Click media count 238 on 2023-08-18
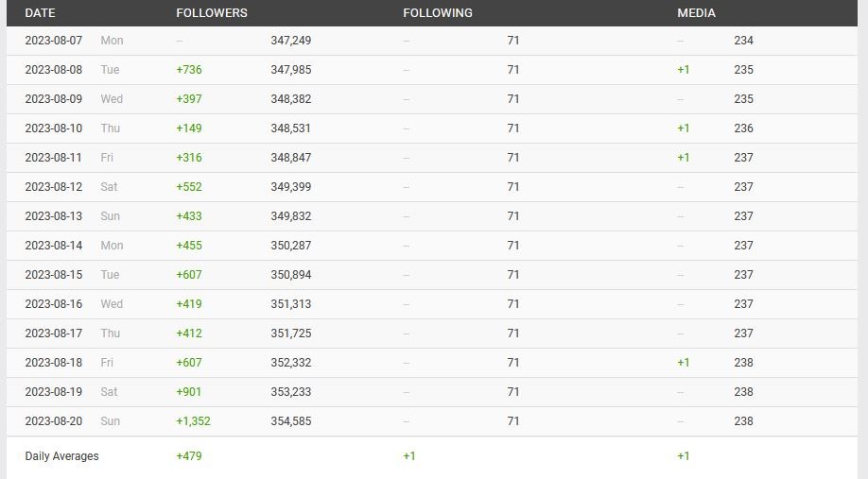868x479 pixels. pos(743,363)
